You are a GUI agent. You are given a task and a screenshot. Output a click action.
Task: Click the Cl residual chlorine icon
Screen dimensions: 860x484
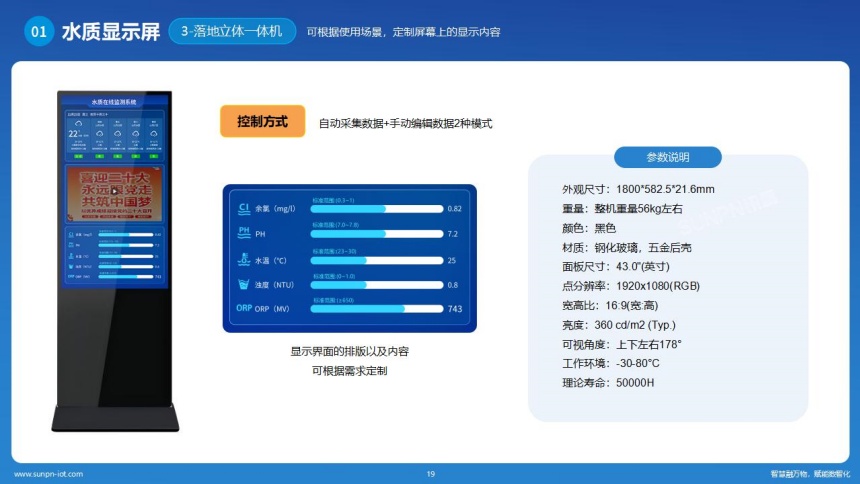244,209
